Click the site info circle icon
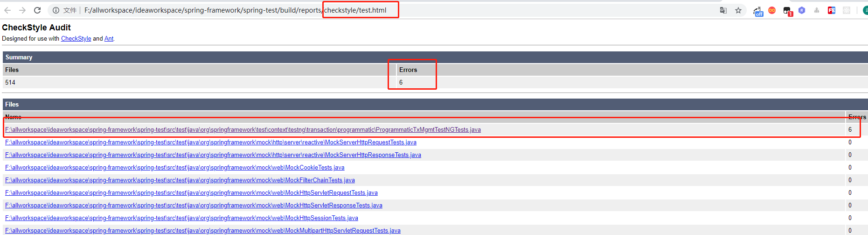This screenshot has height=235, width=868. tap(56, 10)
